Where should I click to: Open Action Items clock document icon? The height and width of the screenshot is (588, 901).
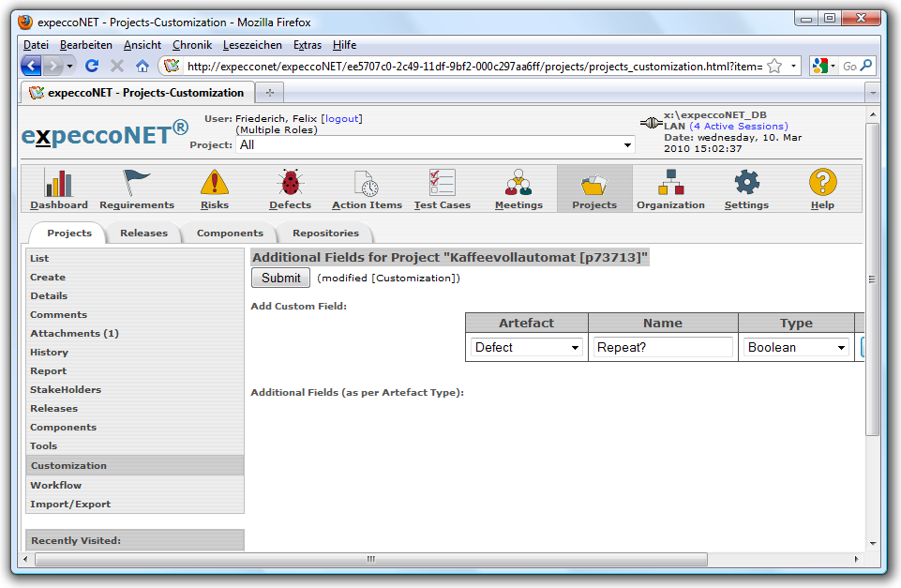[366, 183]
